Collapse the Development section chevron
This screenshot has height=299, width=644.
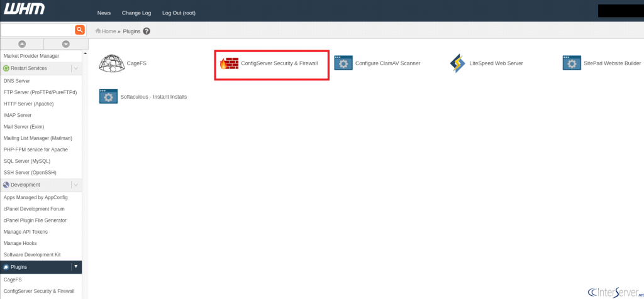point(76,185)
